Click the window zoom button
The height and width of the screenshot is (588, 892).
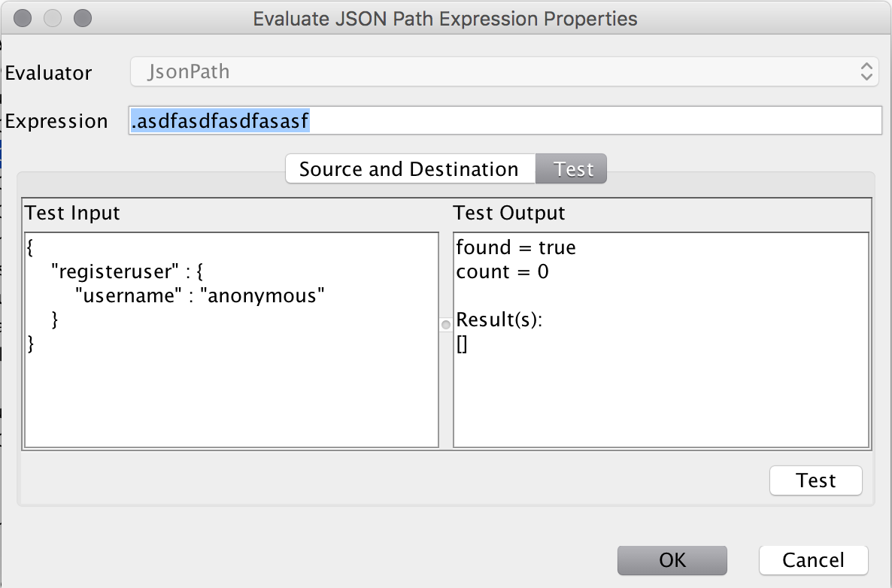pyautogui.click(x=82, y=17)
